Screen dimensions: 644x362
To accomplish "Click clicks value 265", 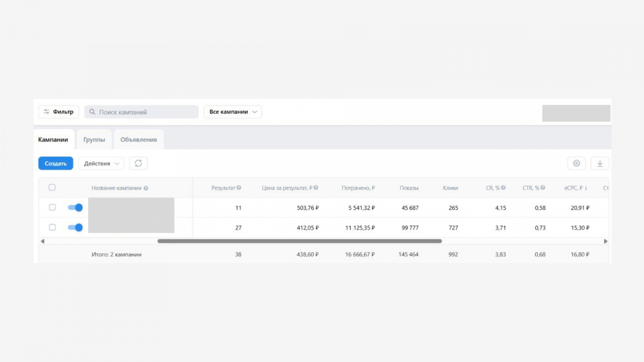I will click(x=453, y=208).
